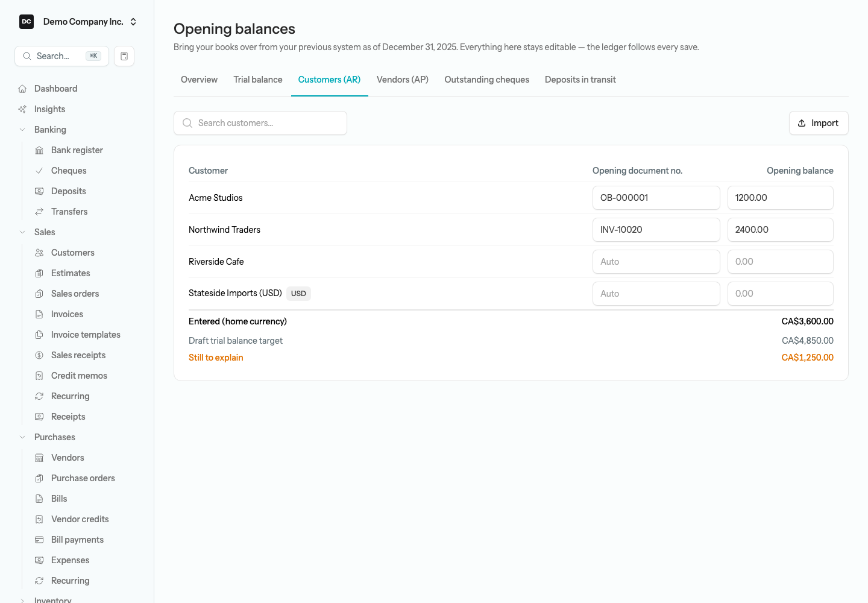Click the Customers people icon
The image size is (868, 603).
tap(39, 253)
